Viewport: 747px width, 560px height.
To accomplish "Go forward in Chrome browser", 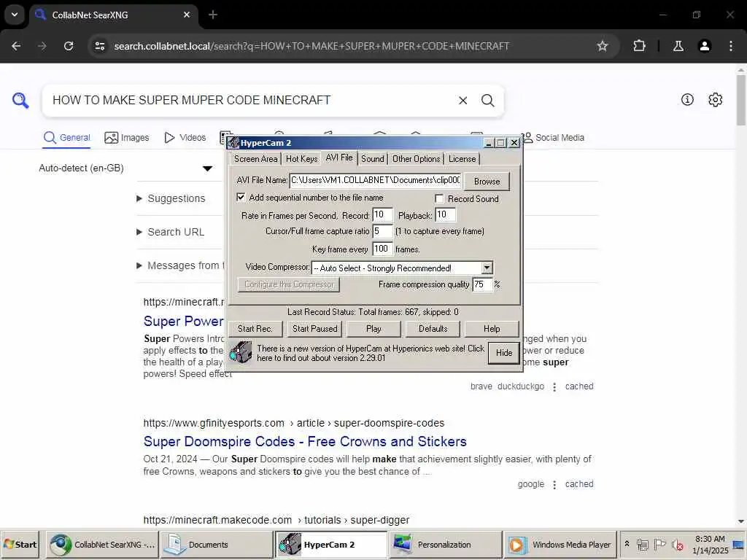I will tap(42, 46).
